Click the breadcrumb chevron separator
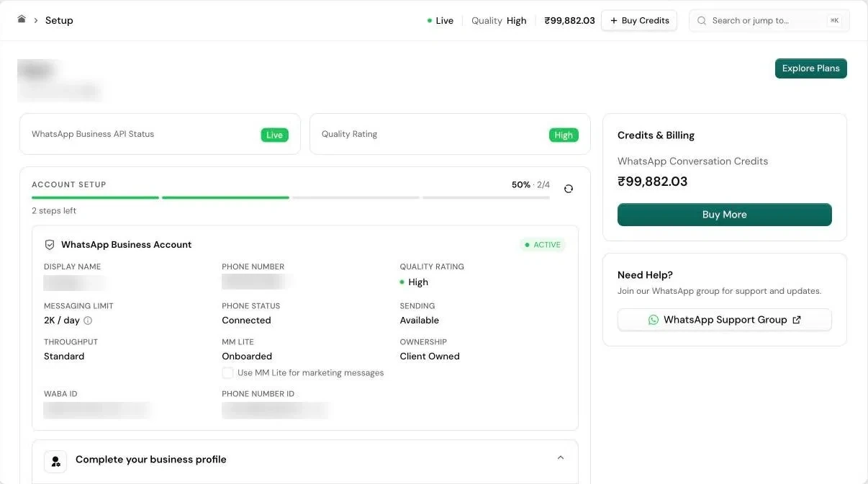Screen dimensions: 868x484 [36, 21]
